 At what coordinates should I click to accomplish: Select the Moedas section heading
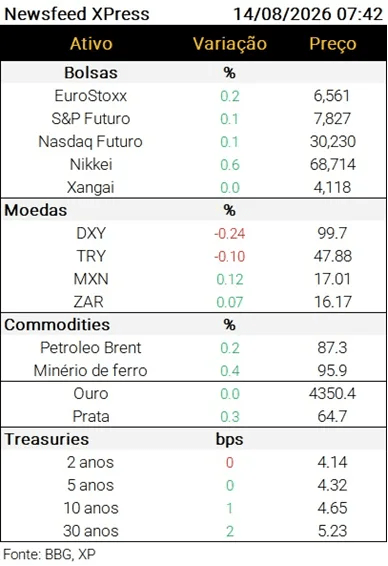tap(36, 210)
